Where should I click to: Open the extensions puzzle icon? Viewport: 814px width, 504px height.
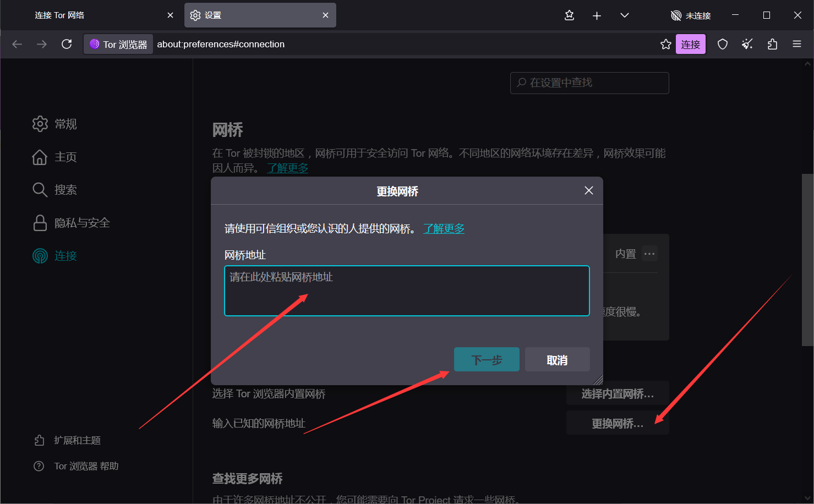pos(772,44)
